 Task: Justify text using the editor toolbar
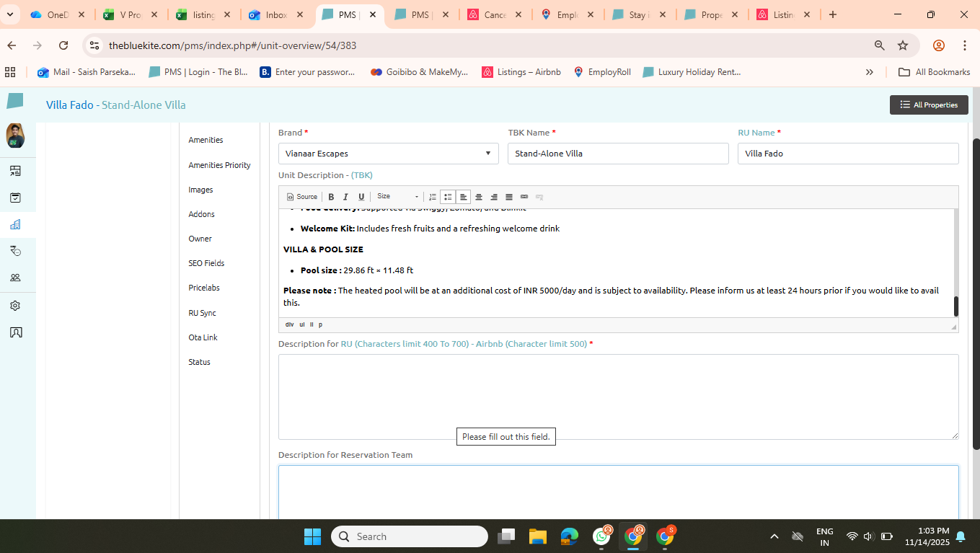509,197
